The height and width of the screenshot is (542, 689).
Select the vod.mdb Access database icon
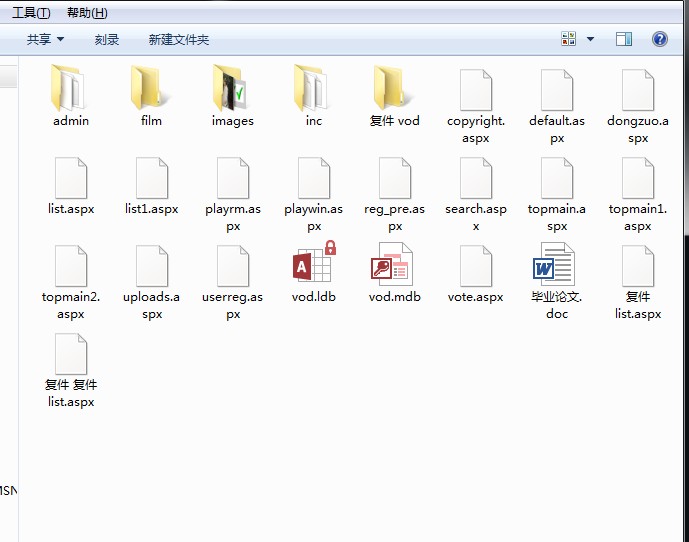pos(392,265)
